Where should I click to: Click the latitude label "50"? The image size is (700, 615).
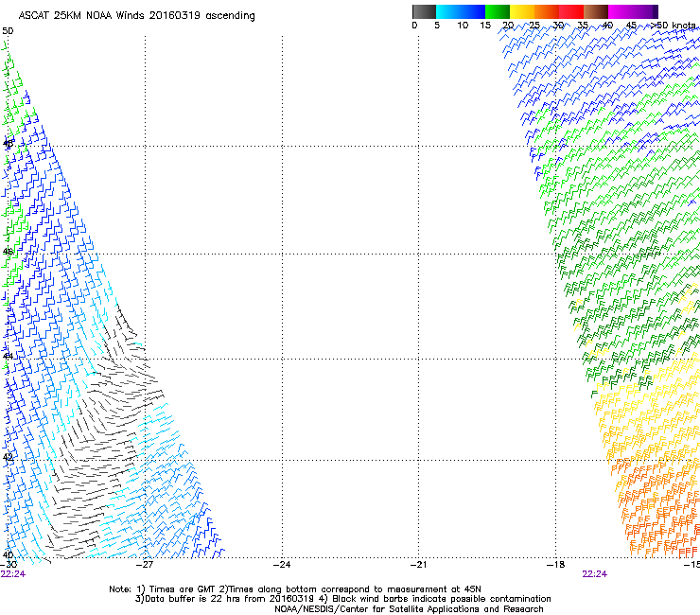(8, 31)
